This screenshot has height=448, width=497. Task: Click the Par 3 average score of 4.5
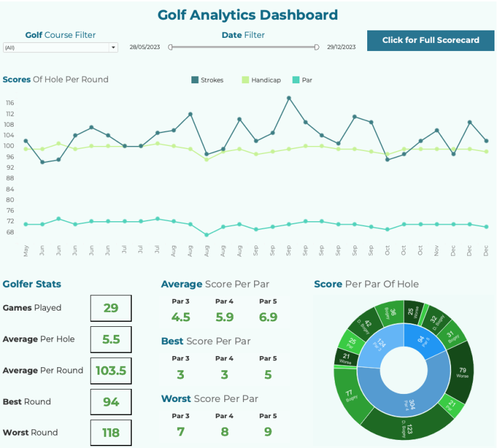(180, 317)
